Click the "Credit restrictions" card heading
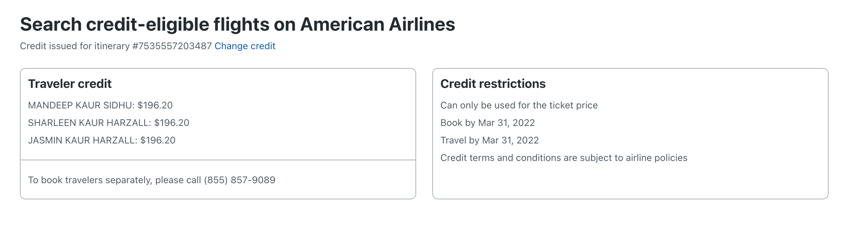 [493, 84]
